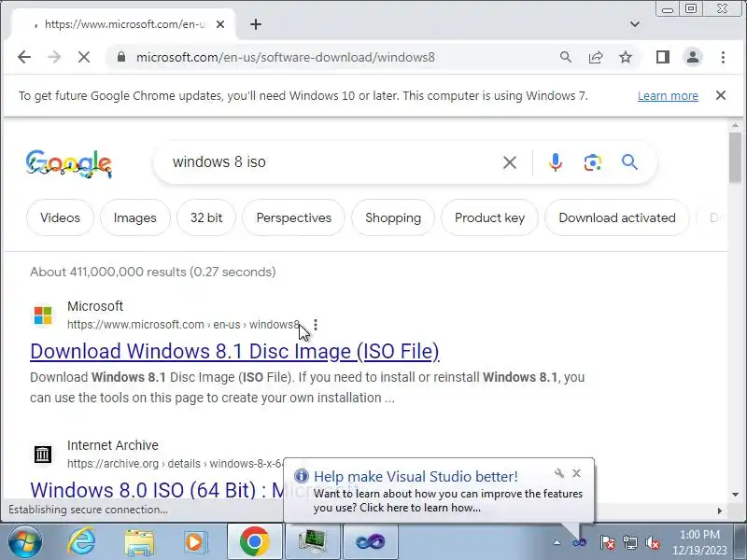Open Learn more about Chrome updates

pos(668,96)
